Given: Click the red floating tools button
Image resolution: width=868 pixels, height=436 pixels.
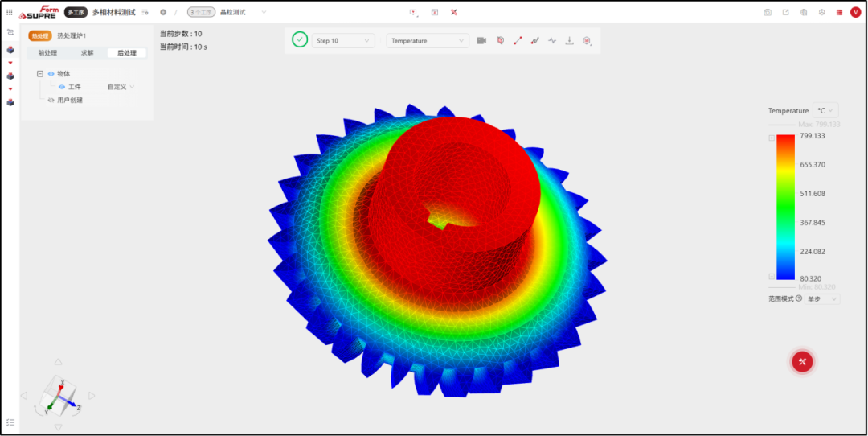Looking at the screenshot, I should [x=802, y=362].
